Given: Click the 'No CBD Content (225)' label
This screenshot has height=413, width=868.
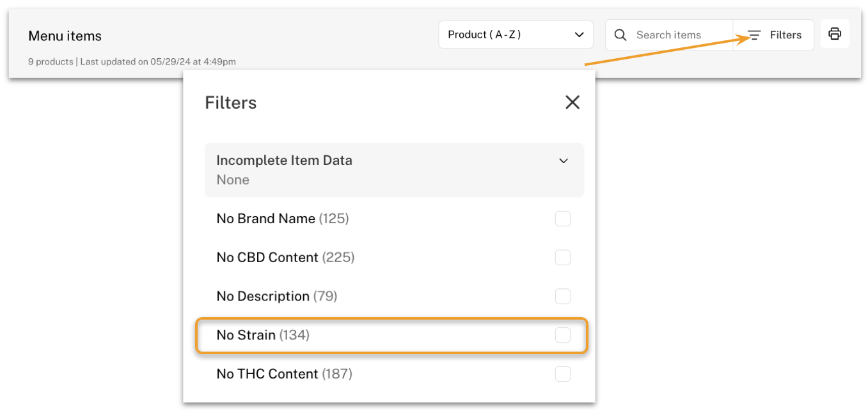Looking at the screenshot, I should click(285, 258).
